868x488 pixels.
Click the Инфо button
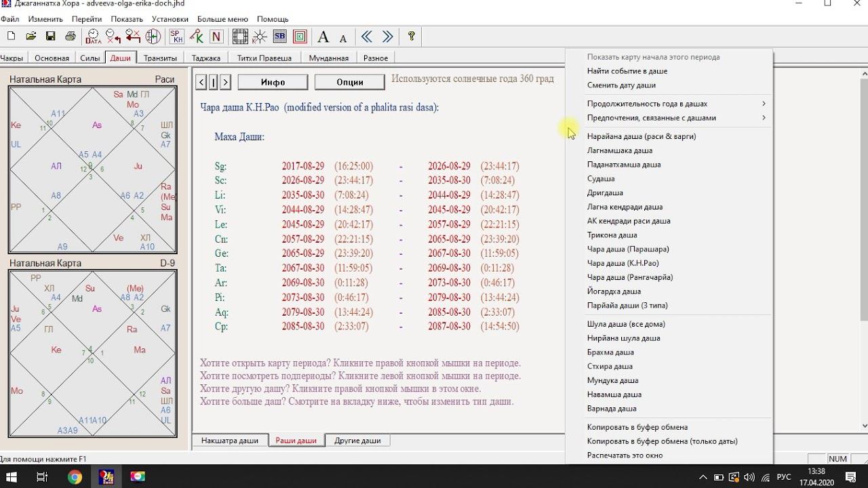tap(273, 82)
